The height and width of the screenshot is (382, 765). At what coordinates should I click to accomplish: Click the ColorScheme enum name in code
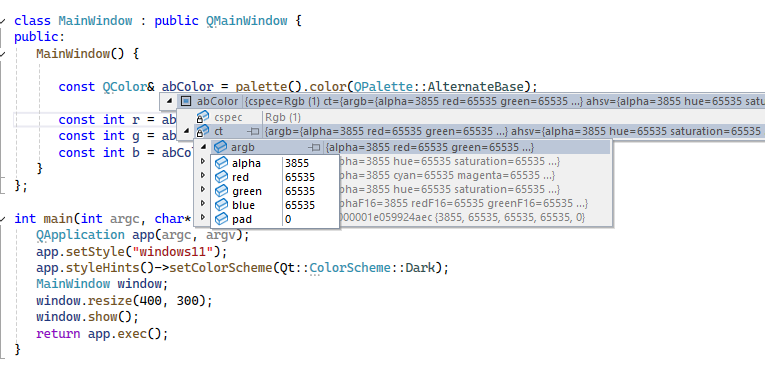(350, 268)
